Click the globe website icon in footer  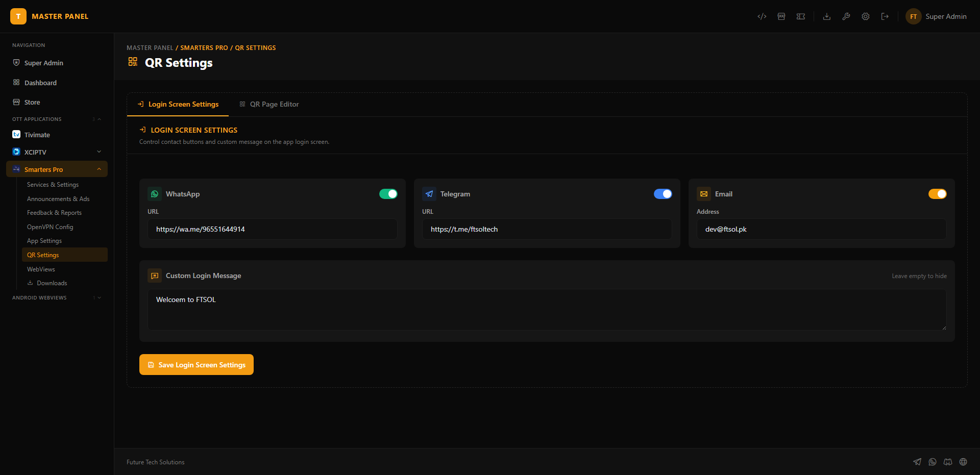pos(963,462)
